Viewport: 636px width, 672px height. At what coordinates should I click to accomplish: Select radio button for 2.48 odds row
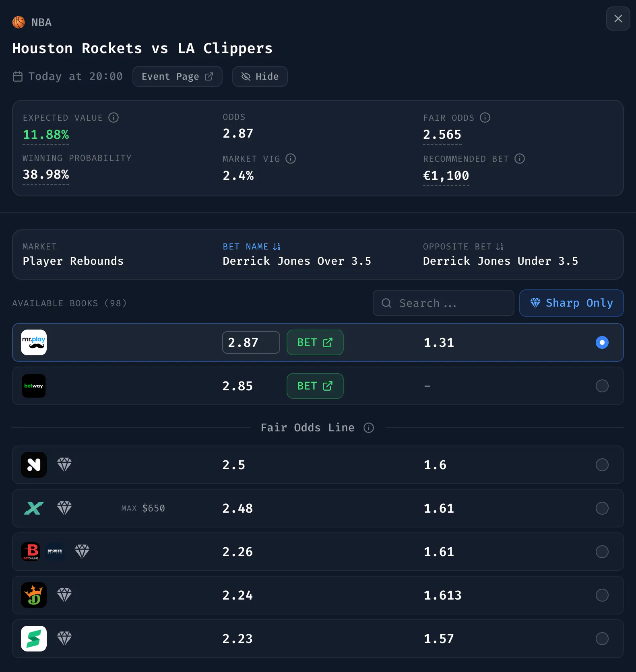[602, 508]
